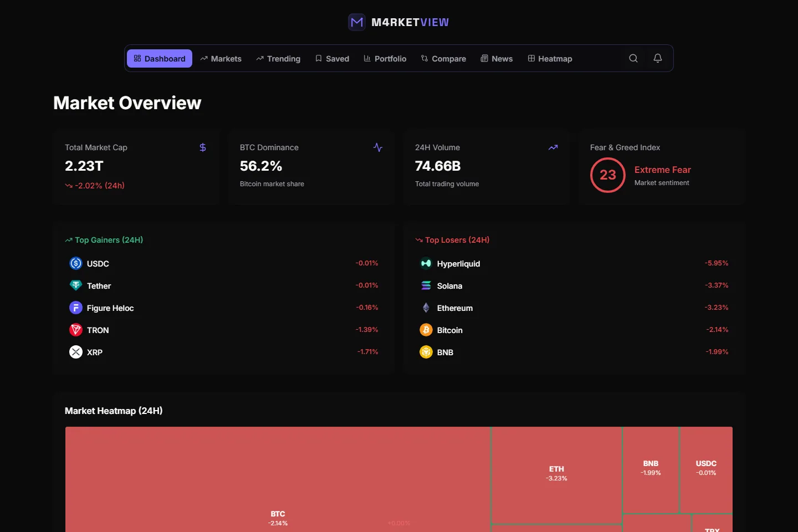This screenshot has height=532, width=798.
Task: Select the Compare tab
Action: point(443,58)
